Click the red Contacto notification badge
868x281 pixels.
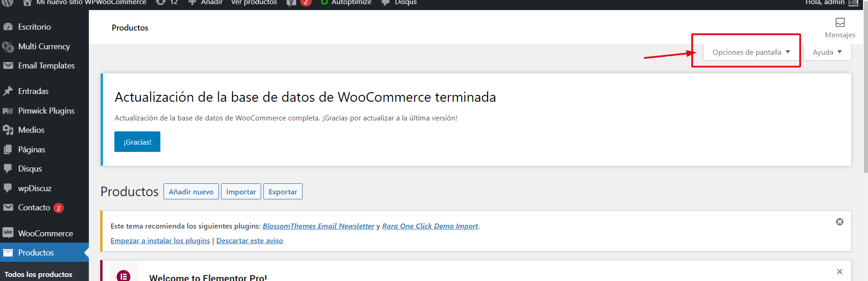pyautogui.click(x=58, y=208)
